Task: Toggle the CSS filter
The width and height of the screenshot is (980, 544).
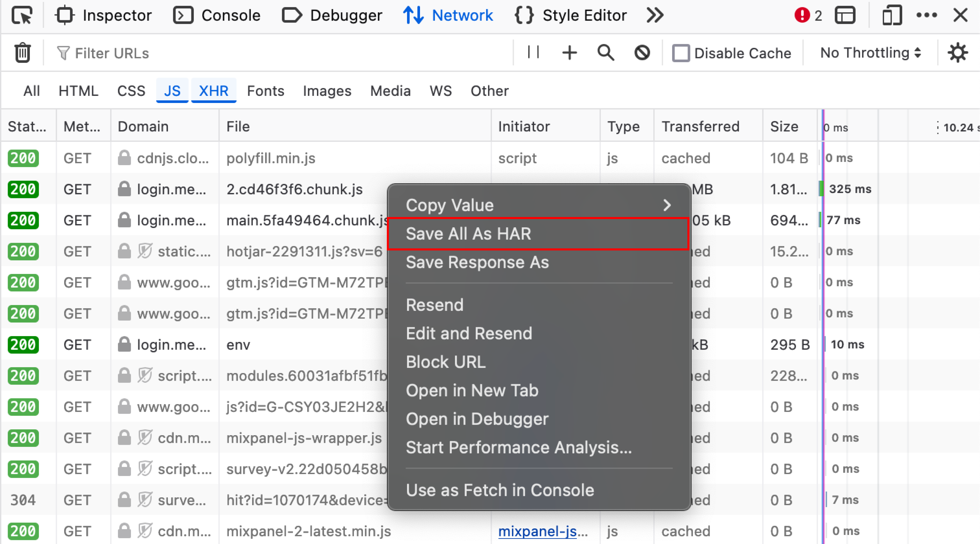Action: (x=131, y=91)
